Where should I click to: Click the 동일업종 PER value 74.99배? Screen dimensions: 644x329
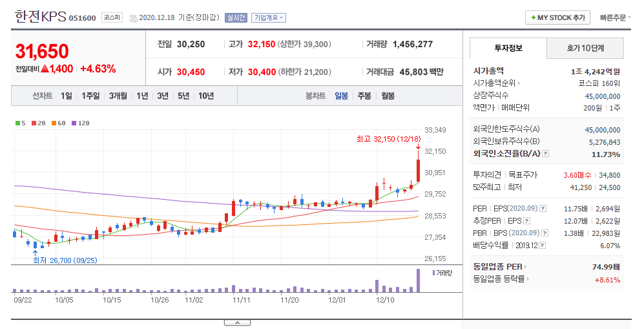pos(606,267)
